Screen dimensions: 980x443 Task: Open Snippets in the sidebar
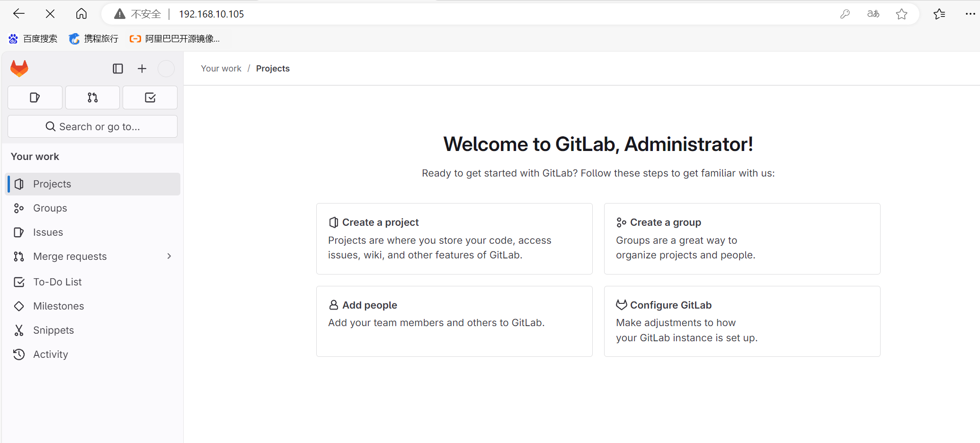(x=93, y=330)
